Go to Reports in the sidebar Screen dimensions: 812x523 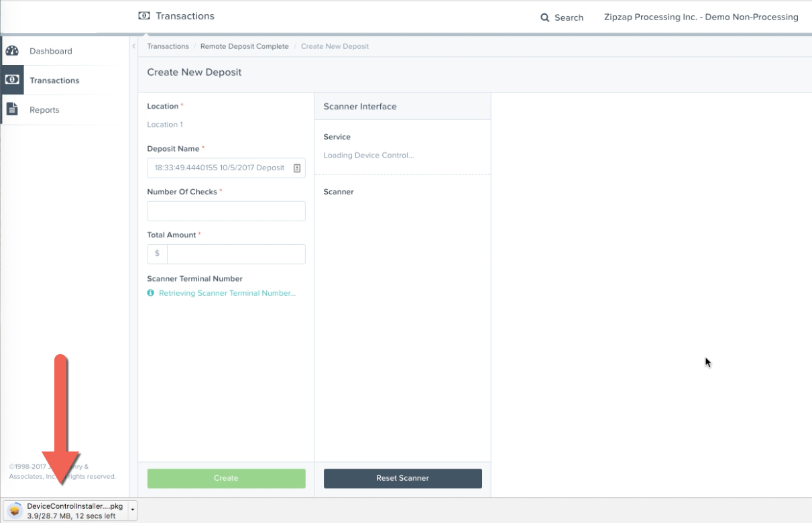click(44, 110)
